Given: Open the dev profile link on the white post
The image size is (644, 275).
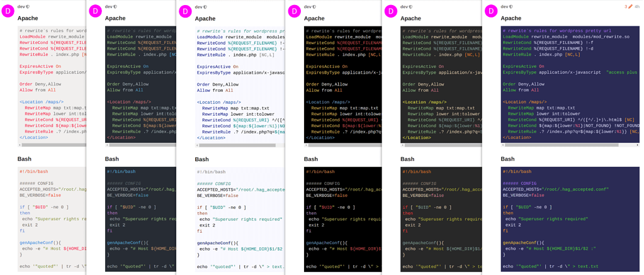Looking at the screenshot, I should [x=198, y=6].
